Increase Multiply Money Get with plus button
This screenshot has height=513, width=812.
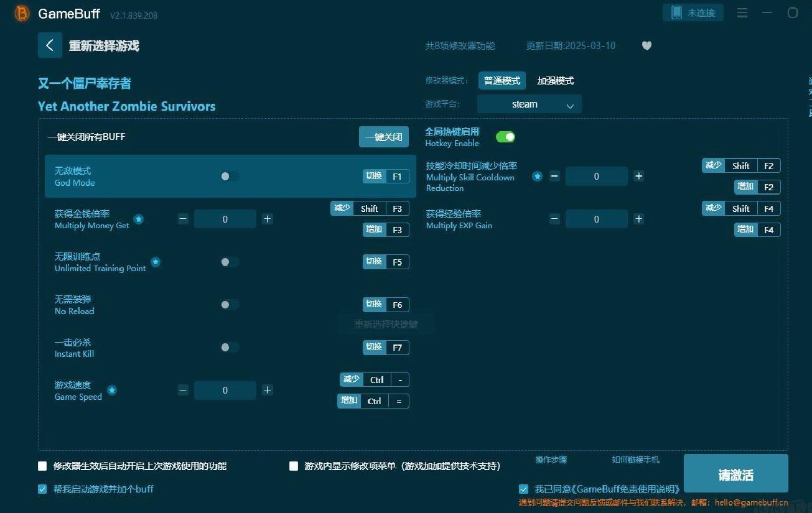267,219
